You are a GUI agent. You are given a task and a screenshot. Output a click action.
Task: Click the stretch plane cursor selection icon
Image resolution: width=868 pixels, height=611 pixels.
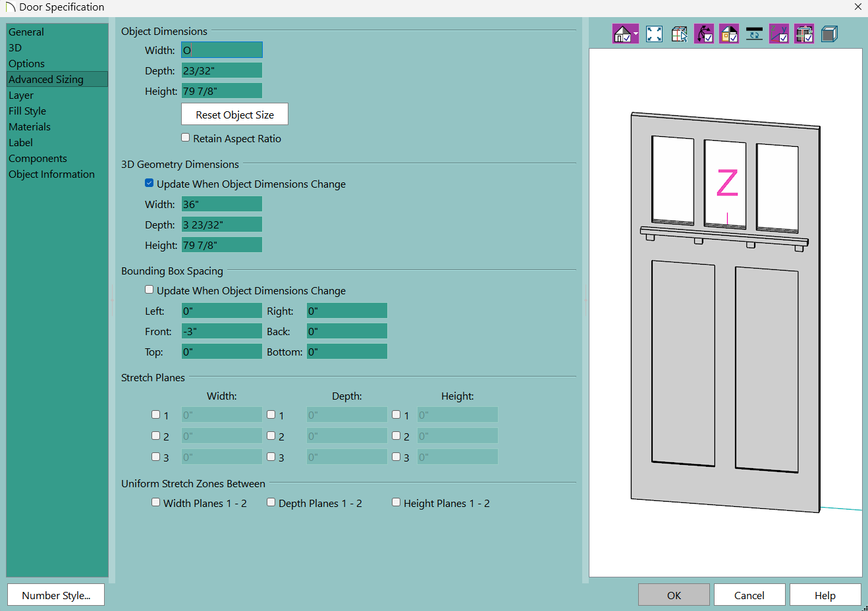point(679,34)
